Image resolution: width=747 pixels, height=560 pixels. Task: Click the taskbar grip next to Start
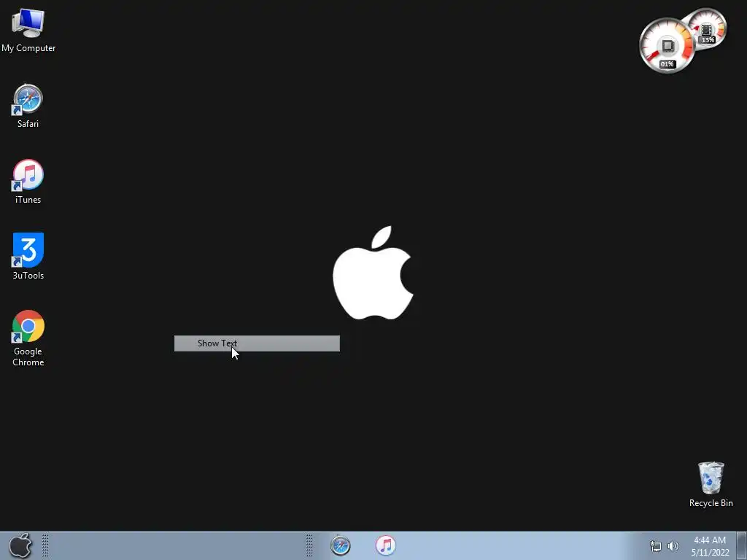pyautogui.click(x=45, y=545)
